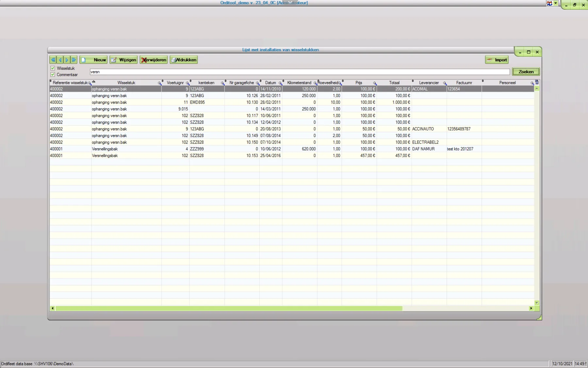Select the row with kenteken ZZZ999

[292, 149]
